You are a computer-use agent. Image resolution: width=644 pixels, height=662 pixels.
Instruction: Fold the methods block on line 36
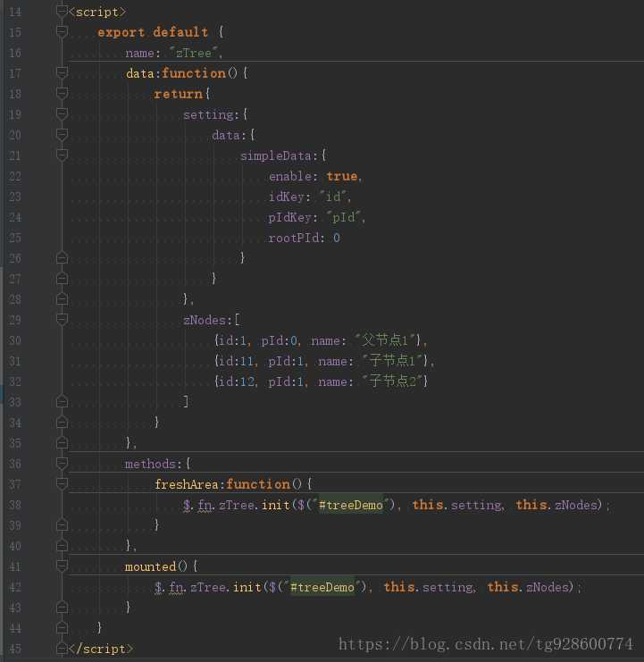(62, 464)
